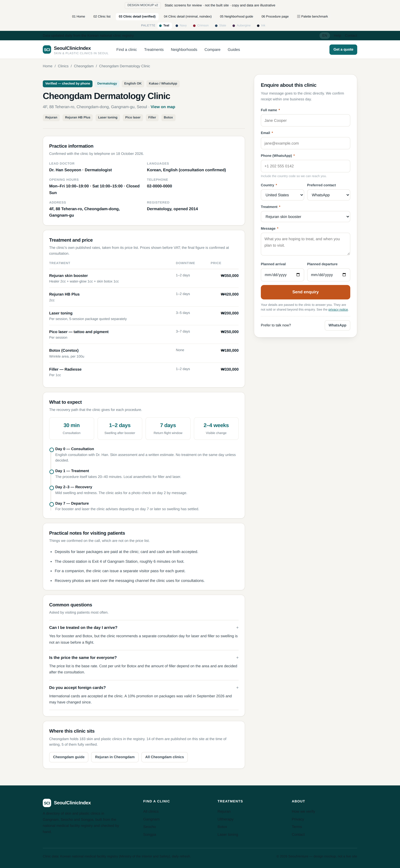
Task: Focus the Full name input field
Action: [x=305, y=120]
